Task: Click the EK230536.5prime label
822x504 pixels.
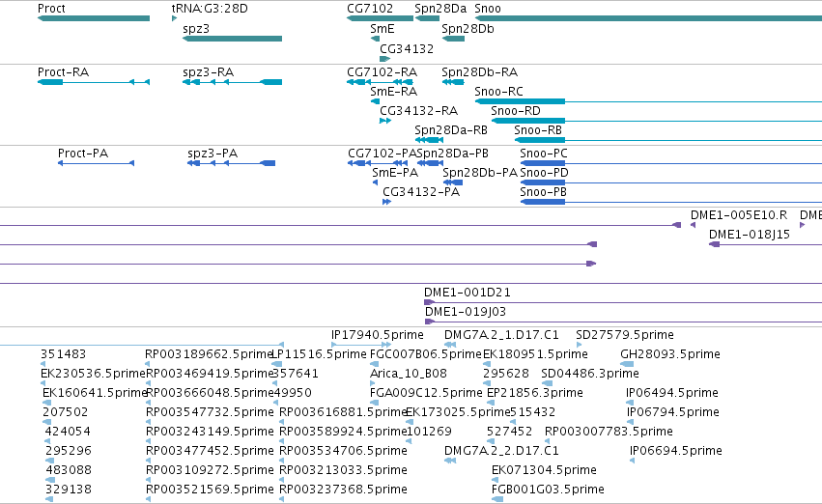Action: (x=93, y=373)
